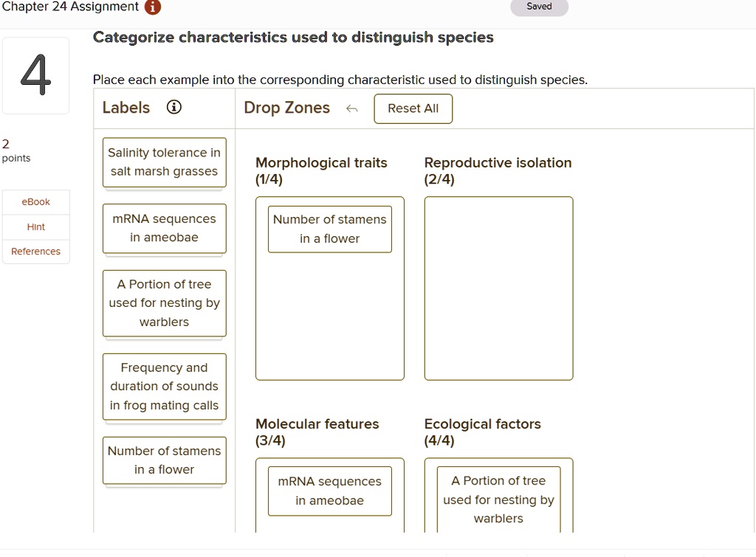
Task: Click stamens answer inside Morphological traits zone
Action: click(x=329, y=229)
